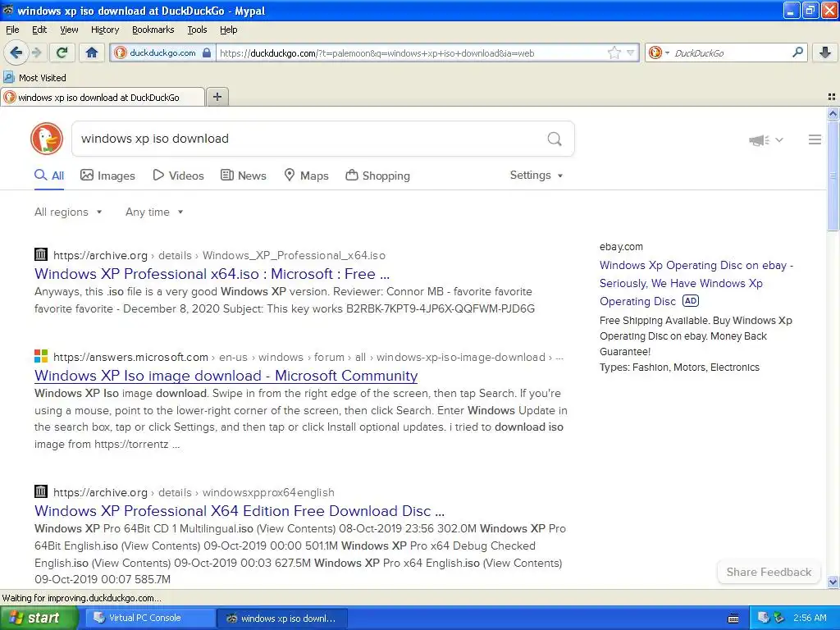The height and width of the screenshot is (630, 840).
Task: Select the 'windows xp iso download' browser tab
Action: pyautogui.click(x=103, y=97)
